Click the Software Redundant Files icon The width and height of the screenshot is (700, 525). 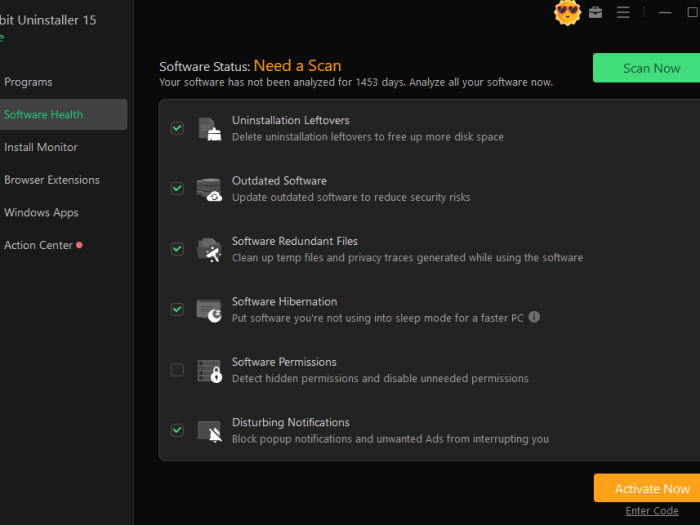tap(209, 249)
